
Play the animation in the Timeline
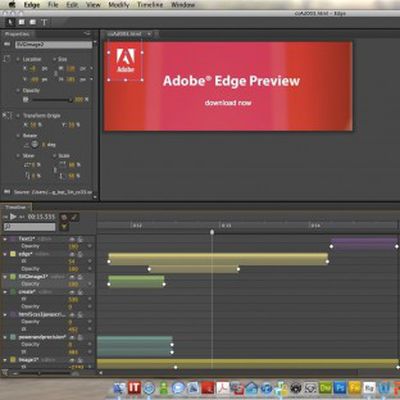click(13, 217)
